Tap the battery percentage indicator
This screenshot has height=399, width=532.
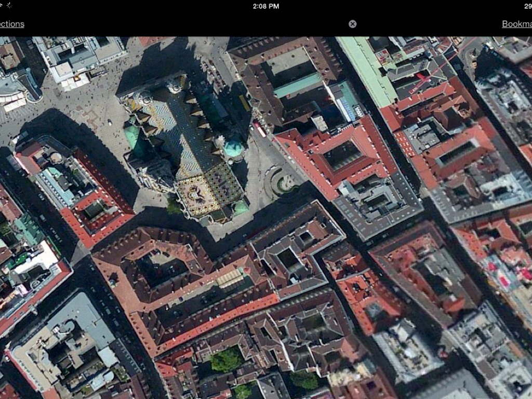click(528, 6)
